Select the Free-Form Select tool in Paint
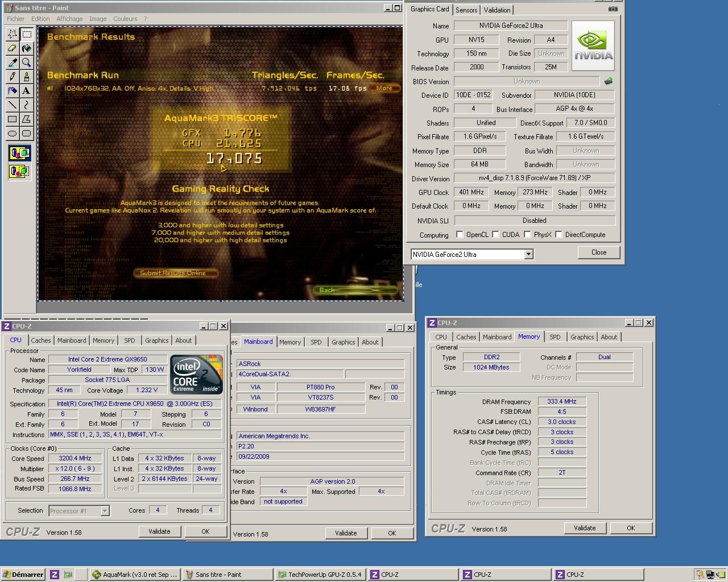728x582 pixels. pos(12,34)
